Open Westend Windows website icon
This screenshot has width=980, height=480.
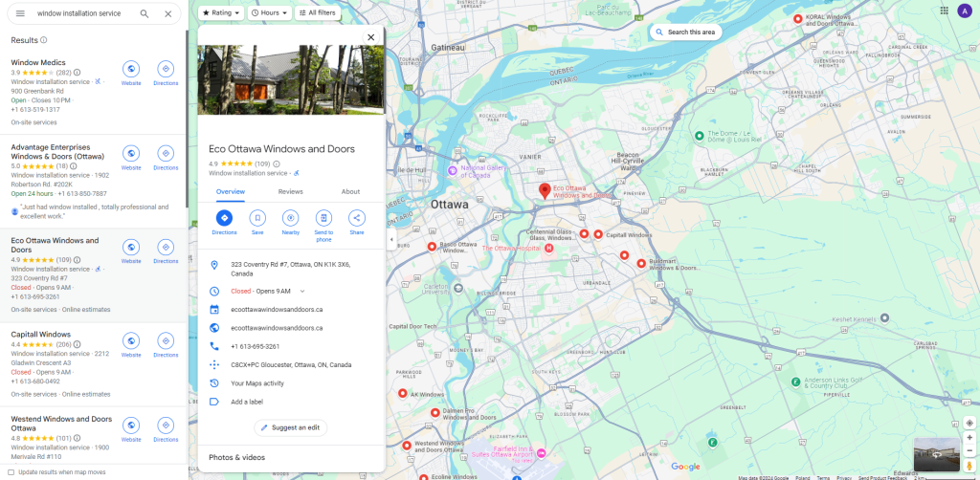pos(131,425)
